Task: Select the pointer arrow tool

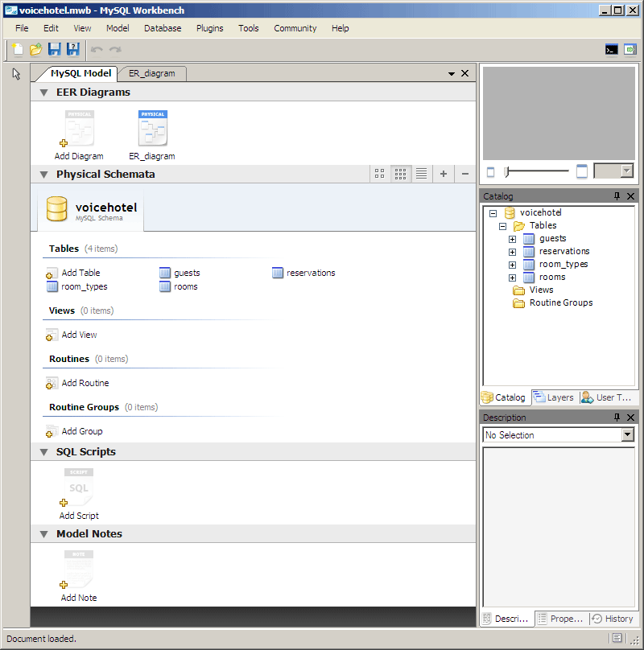Action: point(16,74)
